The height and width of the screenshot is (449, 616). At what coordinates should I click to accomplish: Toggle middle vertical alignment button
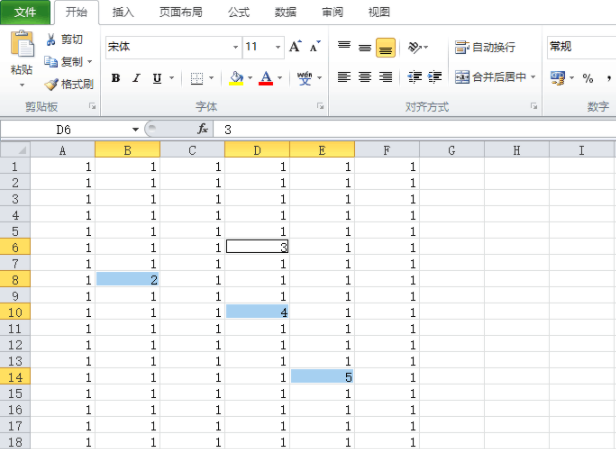(365, 47)
